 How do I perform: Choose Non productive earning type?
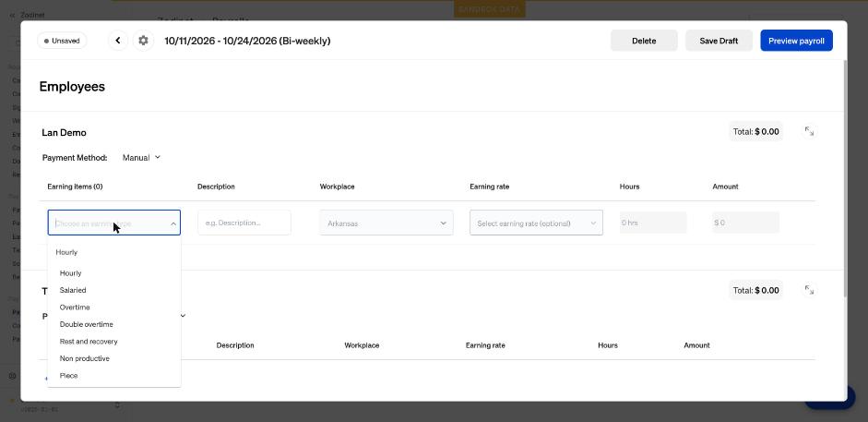[x=114, y=359]
